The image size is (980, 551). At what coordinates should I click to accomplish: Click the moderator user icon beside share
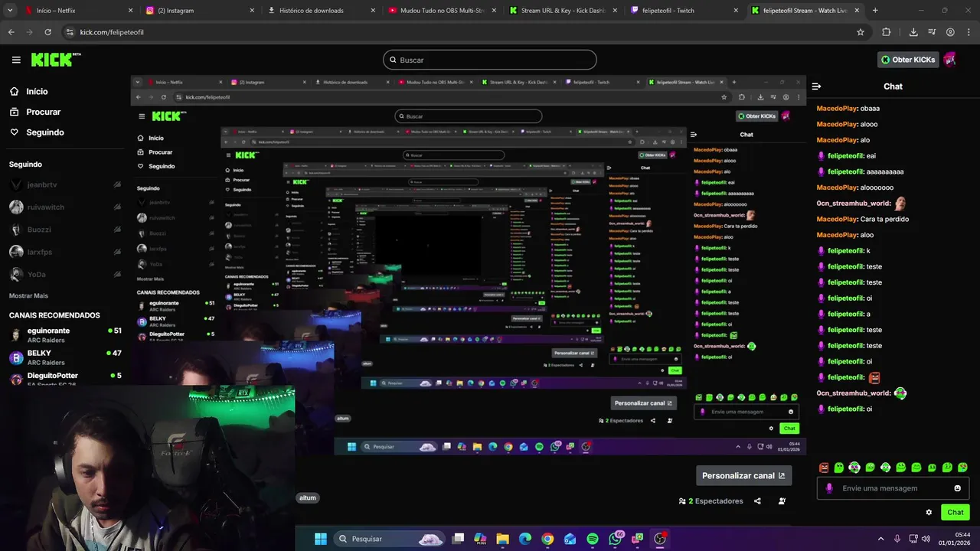(782, 501)
